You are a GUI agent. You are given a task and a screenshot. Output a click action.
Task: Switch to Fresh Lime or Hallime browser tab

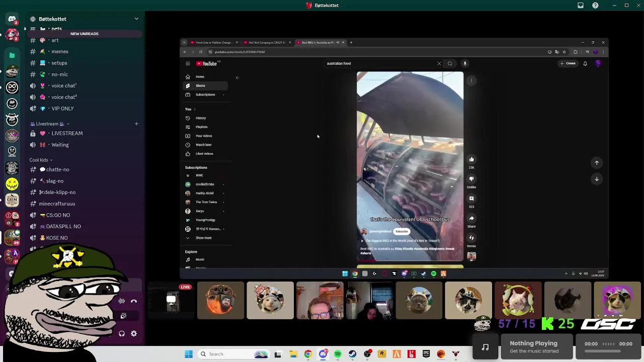213,42
